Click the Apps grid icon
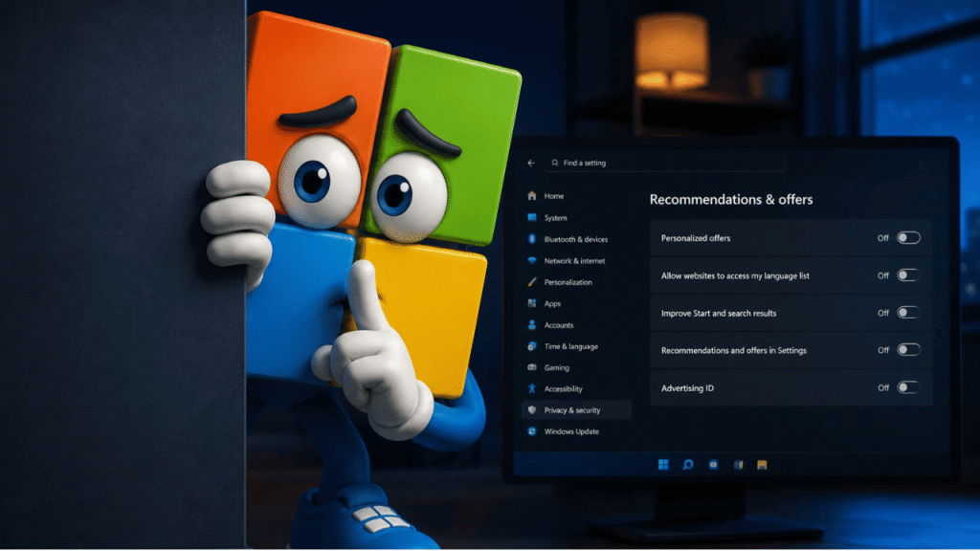The width and height of the screenshot is (980, 551). [532, 303]
